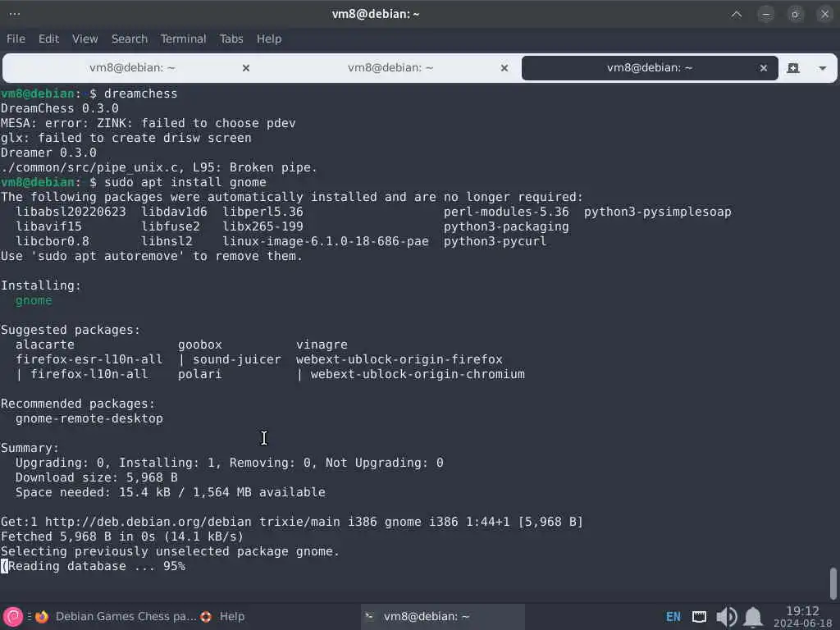Close the terminal window
This screenshot has width=840, height=630.
tap(825, 14)
